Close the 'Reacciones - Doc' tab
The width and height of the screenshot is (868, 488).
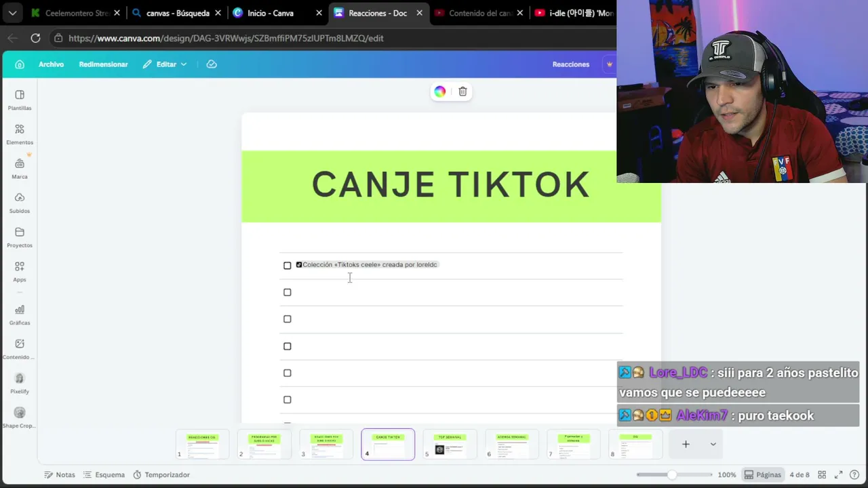pyautogui.click(x=420, y=13)
